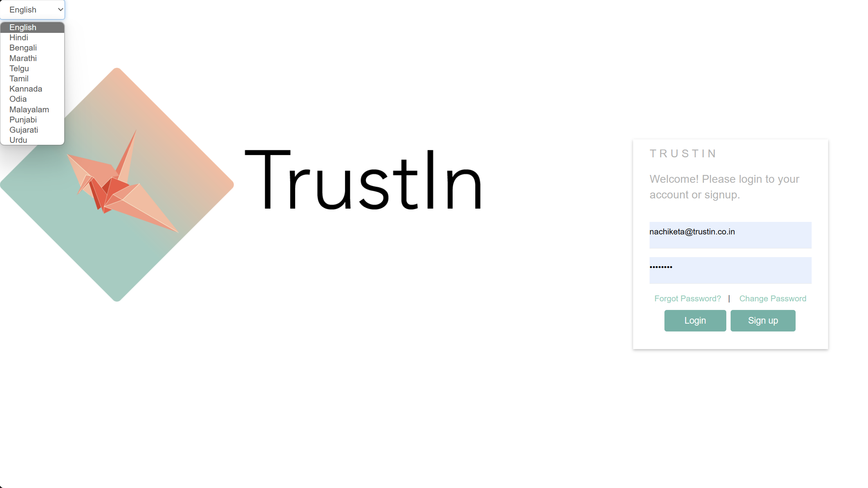Image resolution: width=868 pixels, height=488 pixels.
Task: Select Bengali from language list
Action: click(23, 48)
